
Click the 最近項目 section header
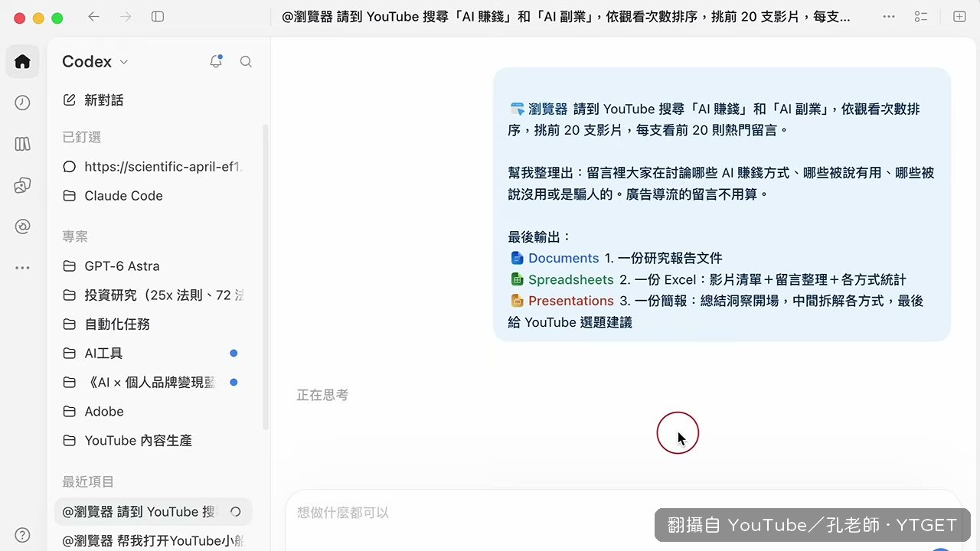[88, 481]
